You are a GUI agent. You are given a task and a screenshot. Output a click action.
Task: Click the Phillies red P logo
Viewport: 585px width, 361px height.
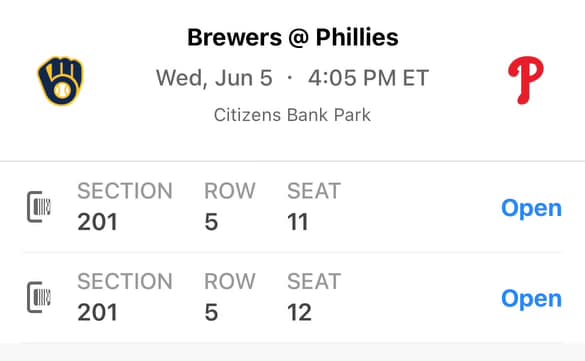pyautogui.click(x=526, y=80)
